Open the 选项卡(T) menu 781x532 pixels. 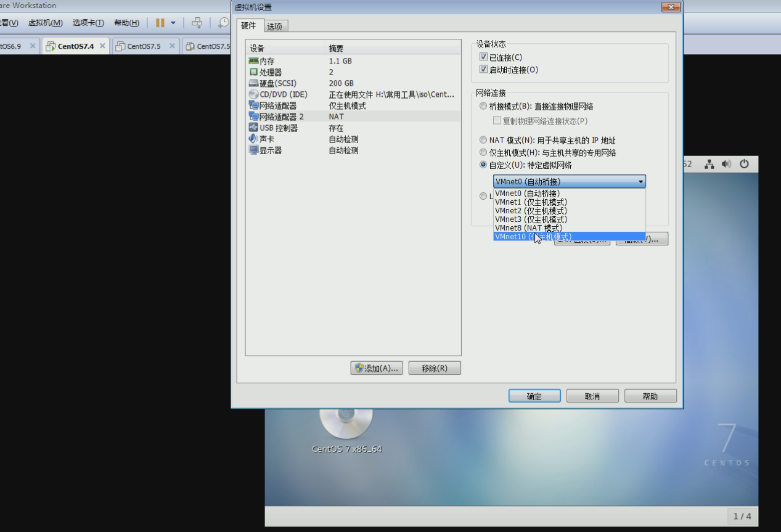(x=88, y=23)
